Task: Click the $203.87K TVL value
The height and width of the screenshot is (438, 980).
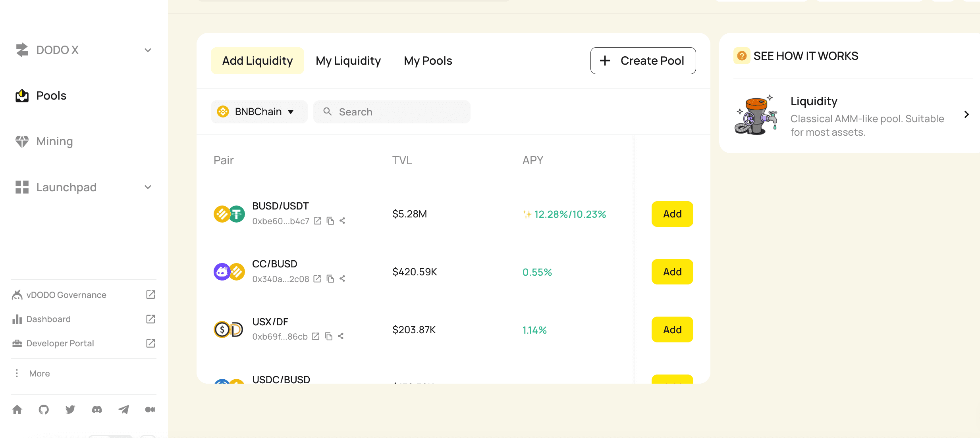Action: tap(414, 330)
